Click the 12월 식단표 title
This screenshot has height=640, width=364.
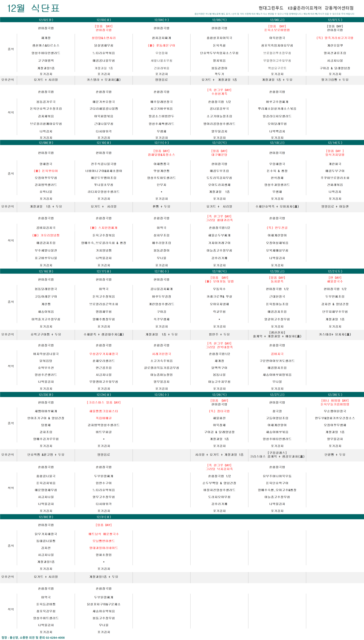coord(33,8)
